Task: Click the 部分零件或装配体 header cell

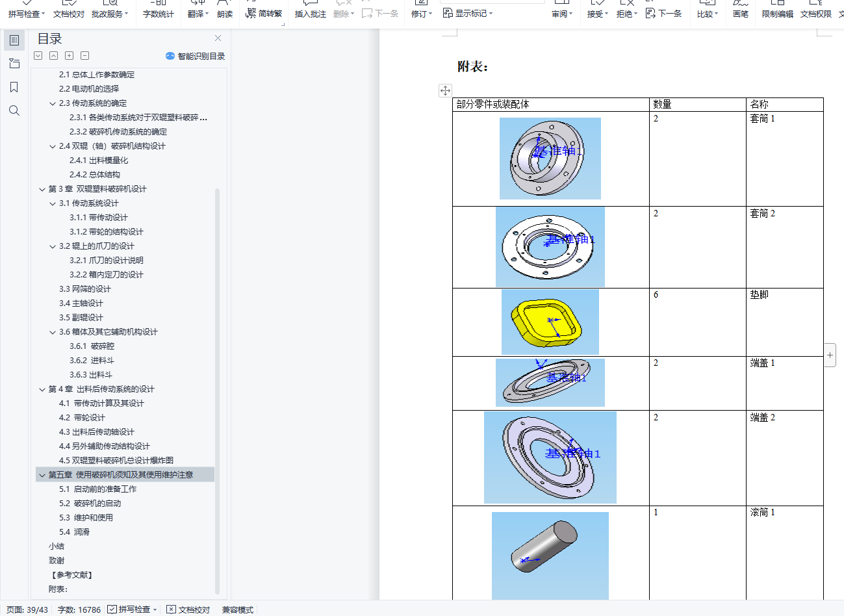Action: click(551, 104)
